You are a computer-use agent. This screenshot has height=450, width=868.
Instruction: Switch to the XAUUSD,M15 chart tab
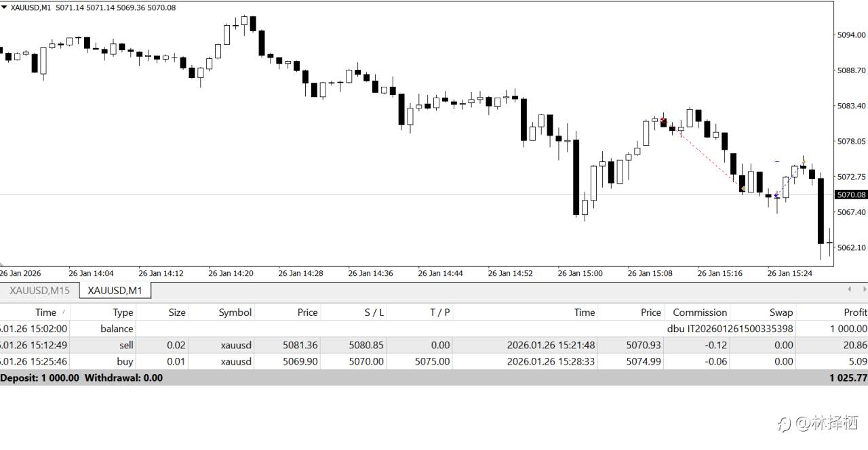pos(39,291)
